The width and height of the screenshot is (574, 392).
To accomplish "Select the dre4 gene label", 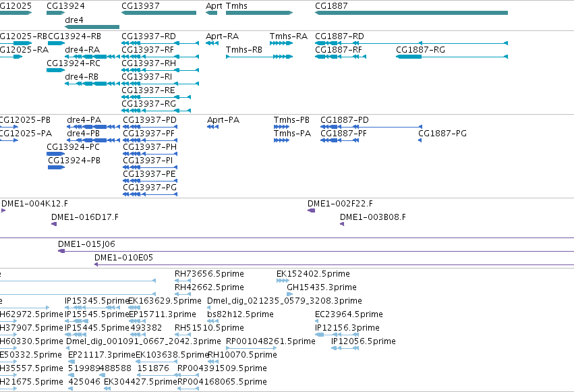I will [x=74, y=20].
